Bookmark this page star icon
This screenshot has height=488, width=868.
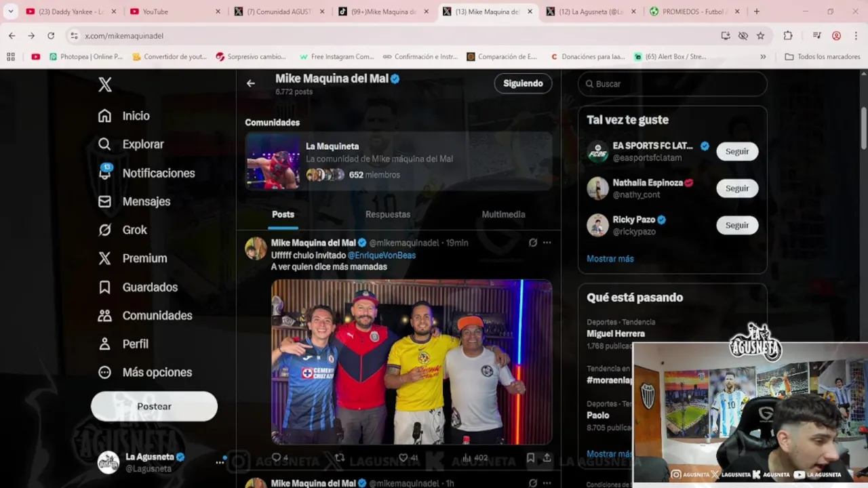[x=761, y=35]
